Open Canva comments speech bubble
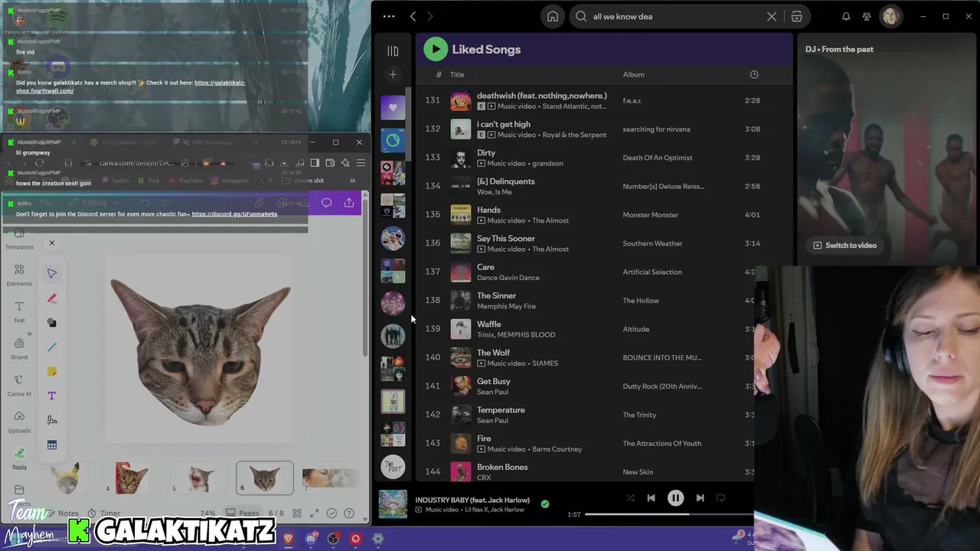Screen dimensions: 980x551 click(x=327, y=203)
